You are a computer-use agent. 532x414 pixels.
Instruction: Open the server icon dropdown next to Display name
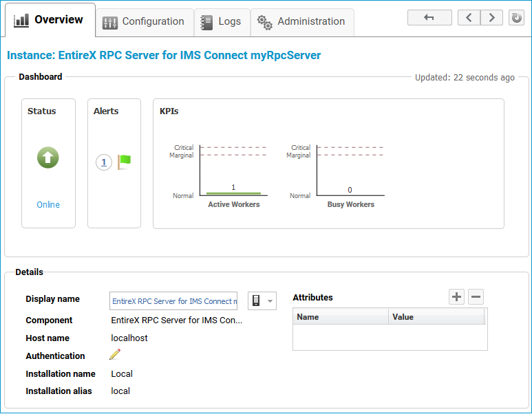click(262, 301)
